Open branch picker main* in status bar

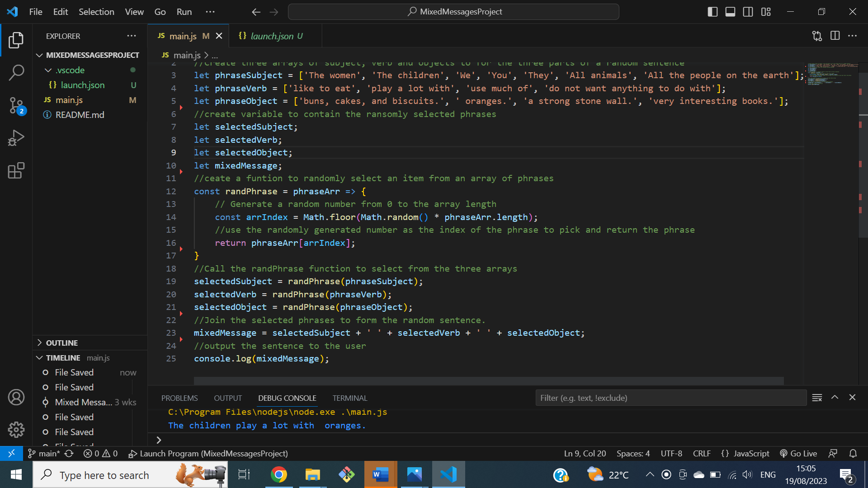click(x=44, y=453)
